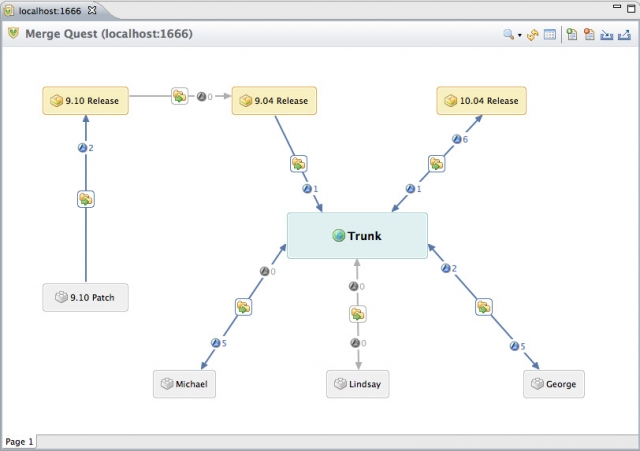This screenshot has height=451, width=640.
Task: Select the Trunk node
Action: (357, 236)
